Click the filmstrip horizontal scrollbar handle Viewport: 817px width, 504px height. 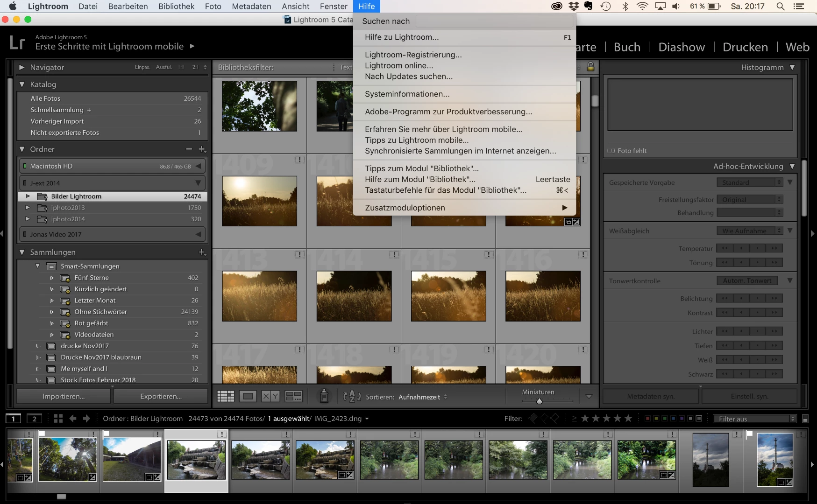click(x=61, y=497)
